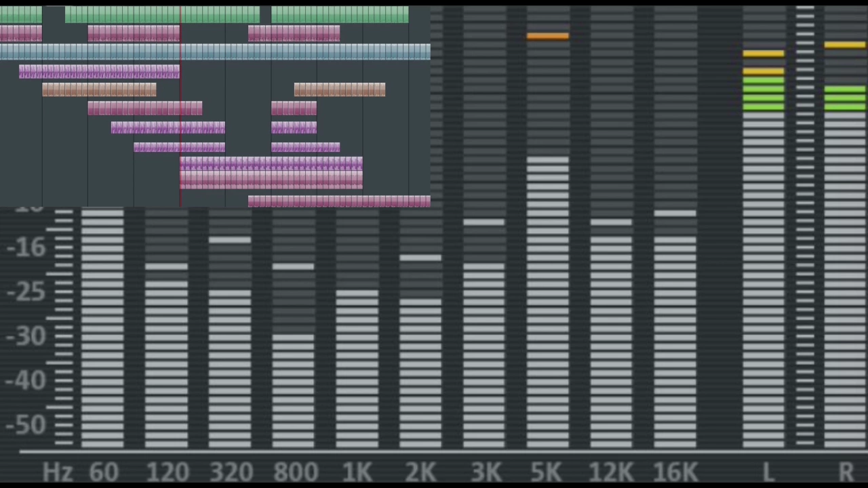Click the -25 dB scale label
Image resolution: width=868 pixels, height=488 pixels.
coord(26,292)
